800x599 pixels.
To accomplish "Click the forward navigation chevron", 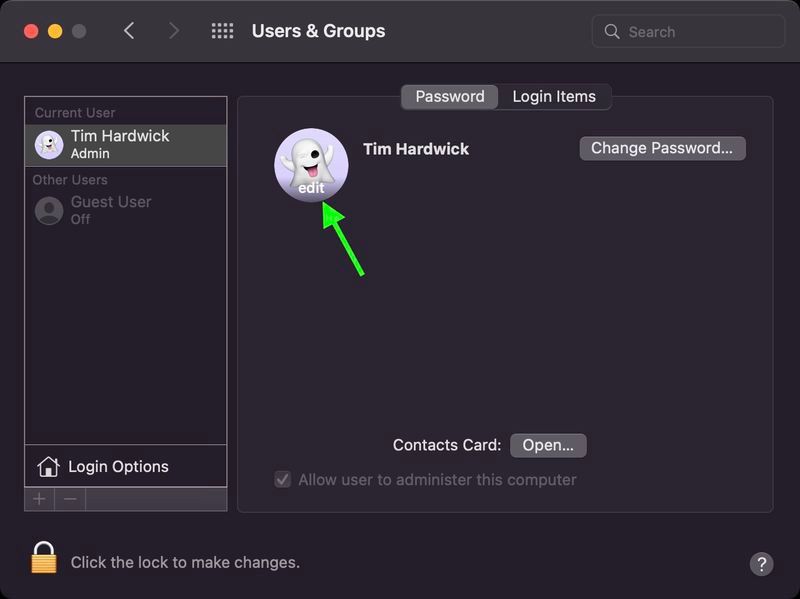I will point(173,31).
